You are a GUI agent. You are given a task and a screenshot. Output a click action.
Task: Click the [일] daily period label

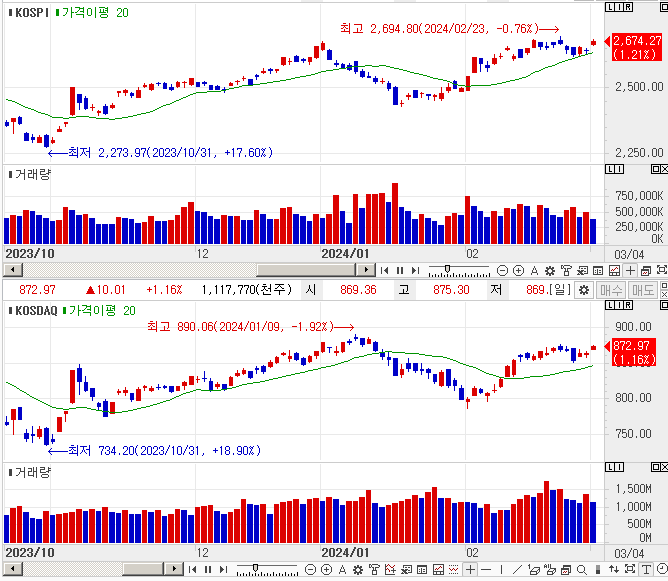[559, 290]
